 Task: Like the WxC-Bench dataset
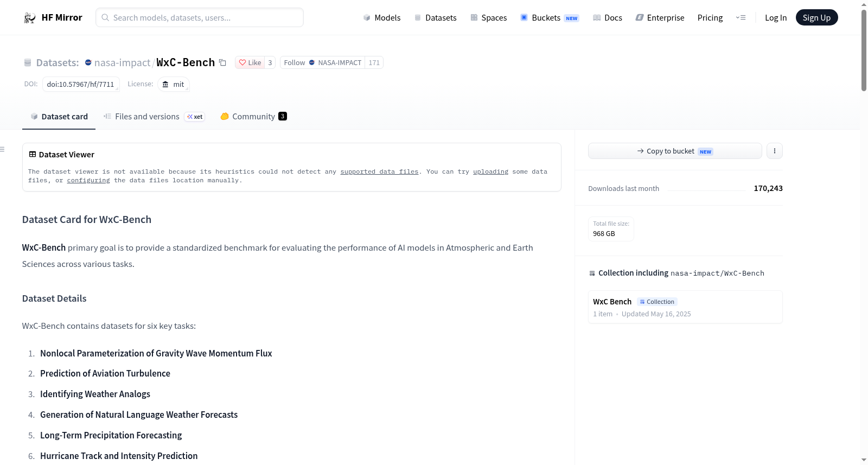pyautogui.click(x=250, y=62)
